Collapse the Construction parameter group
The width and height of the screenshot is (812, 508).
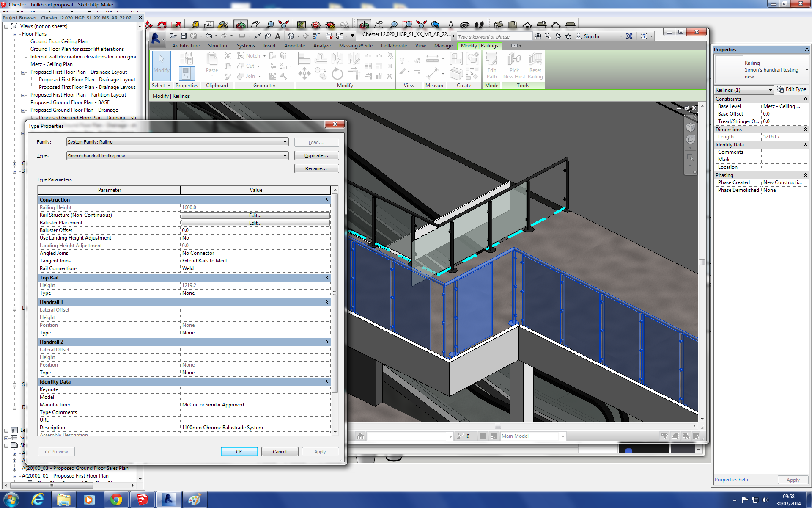click(326, 199)
